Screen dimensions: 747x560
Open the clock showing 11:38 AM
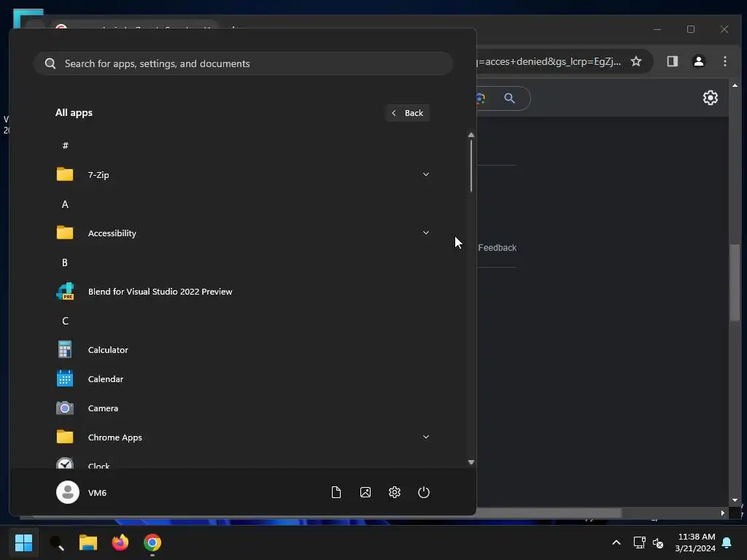coord(695,542)
